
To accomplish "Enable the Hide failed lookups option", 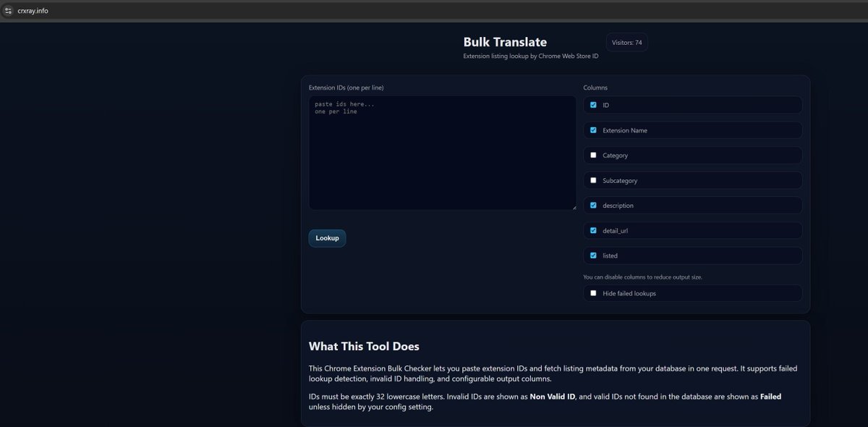I will click(x=593, y=292).
